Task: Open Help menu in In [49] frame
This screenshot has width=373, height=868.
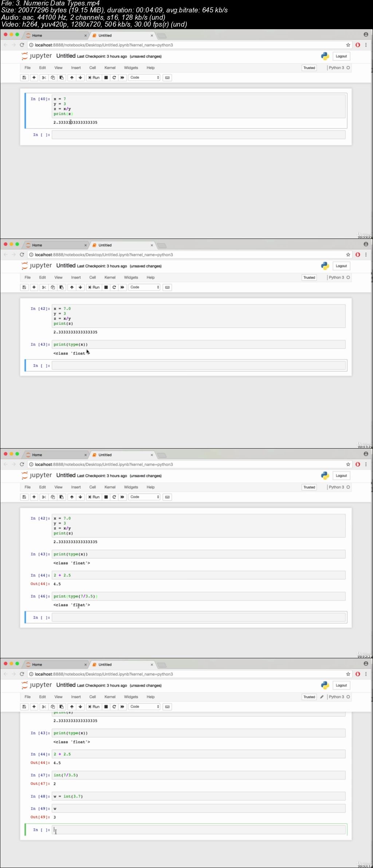Action: [x=150, y=697]
